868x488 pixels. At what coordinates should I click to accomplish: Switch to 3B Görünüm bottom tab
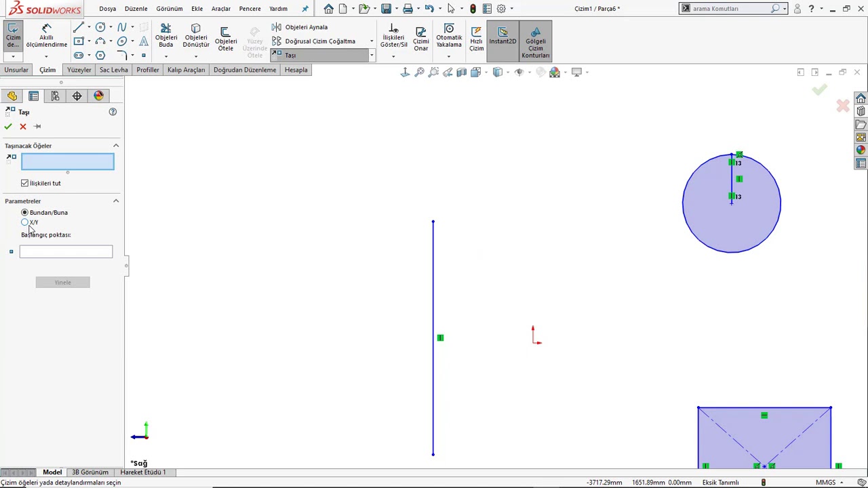(x=90, y=472)
